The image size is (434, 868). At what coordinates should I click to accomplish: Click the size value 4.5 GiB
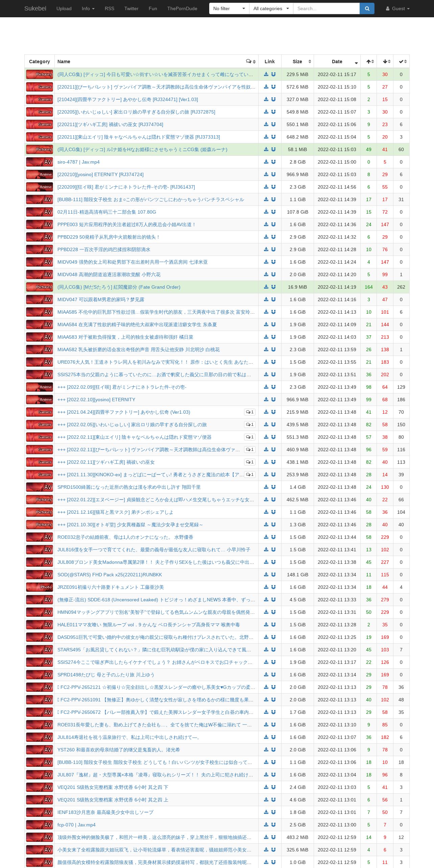tap(297, 600)
